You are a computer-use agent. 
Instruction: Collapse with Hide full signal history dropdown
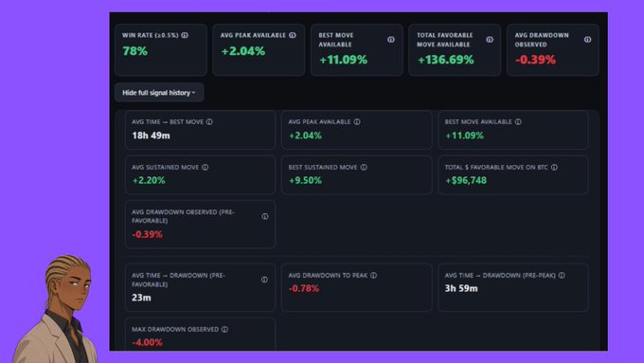point(159,93)
